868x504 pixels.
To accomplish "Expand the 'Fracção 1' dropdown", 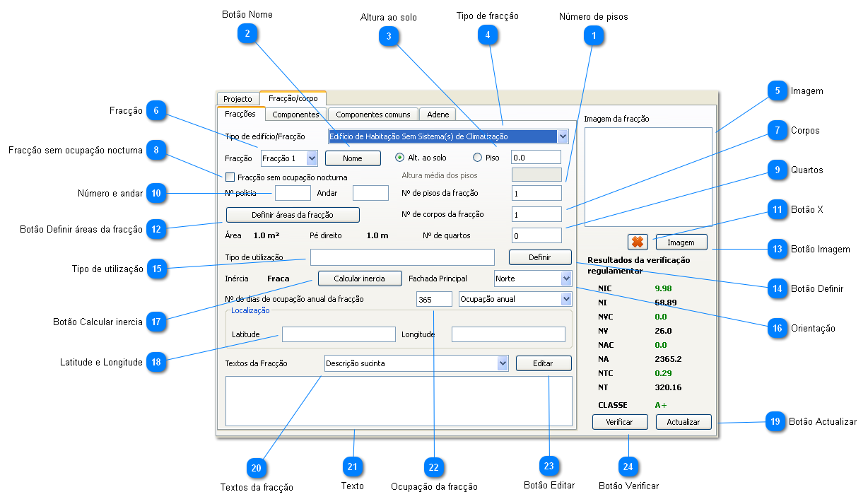I will click(x=312, y=158).
